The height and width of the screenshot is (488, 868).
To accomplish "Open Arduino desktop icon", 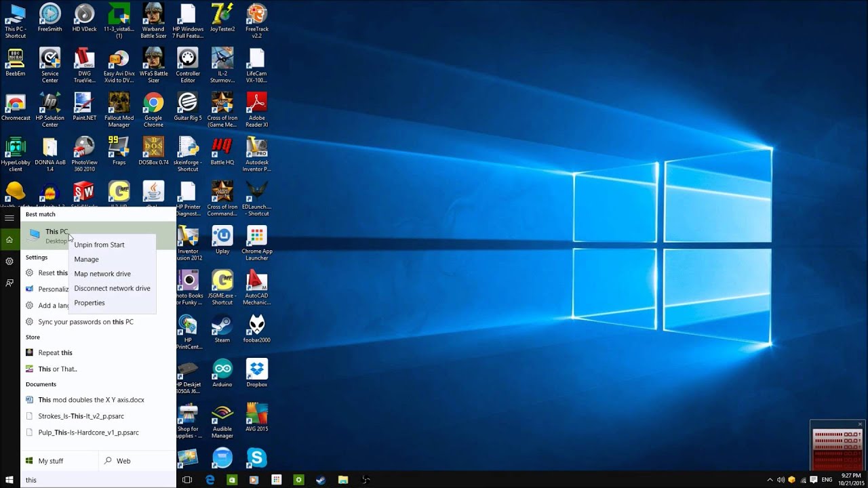I will point(222,373).
